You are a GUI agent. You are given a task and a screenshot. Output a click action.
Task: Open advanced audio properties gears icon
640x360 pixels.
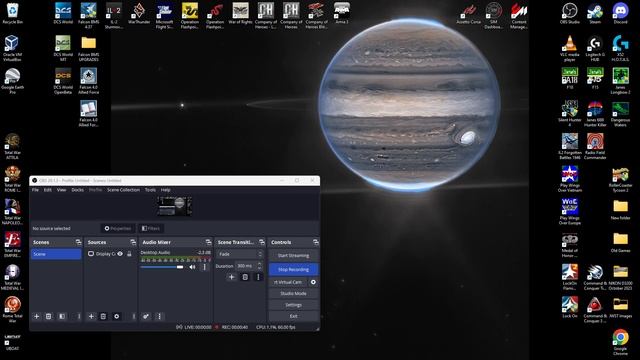click(146, 316)
